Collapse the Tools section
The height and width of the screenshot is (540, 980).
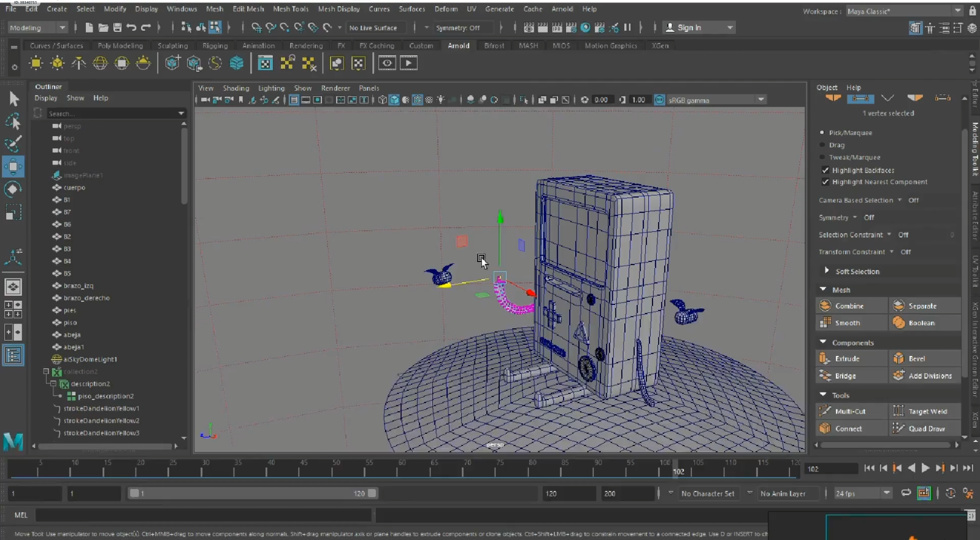tap(823, 395)
